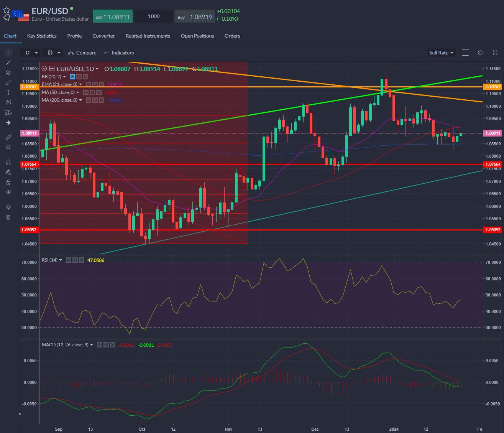Image resolution: width=504 pixels, height=433 pixels.
Task: Open the Open Positions tab
Action: pos(197,36)
